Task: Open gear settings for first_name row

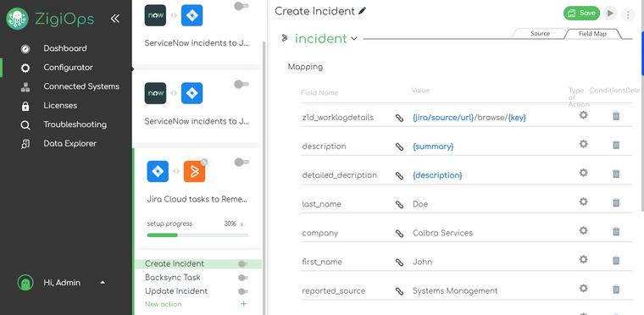Action: [x=583, y=259]
